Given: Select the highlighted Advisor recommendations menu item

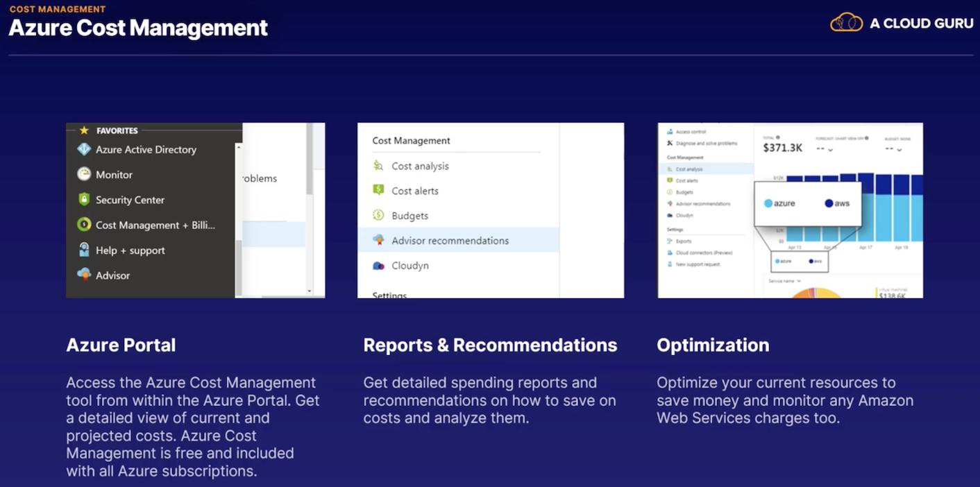Looking at the screenshot, I should point(450,241).
